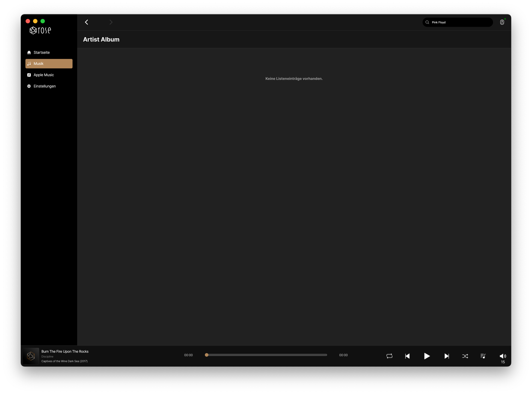532x394 pixels.
Task: Start playback with the play button
Action: 427,356
